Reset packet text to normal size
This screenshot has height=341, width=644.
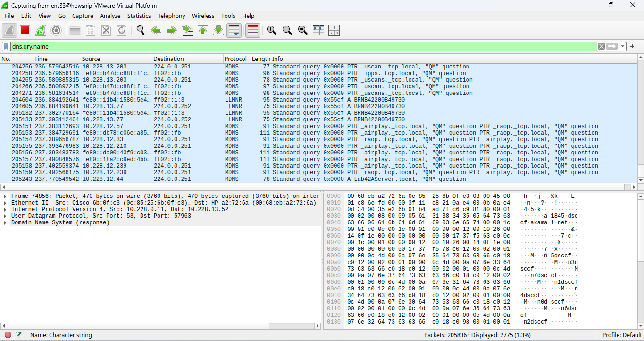coord(303,30)
